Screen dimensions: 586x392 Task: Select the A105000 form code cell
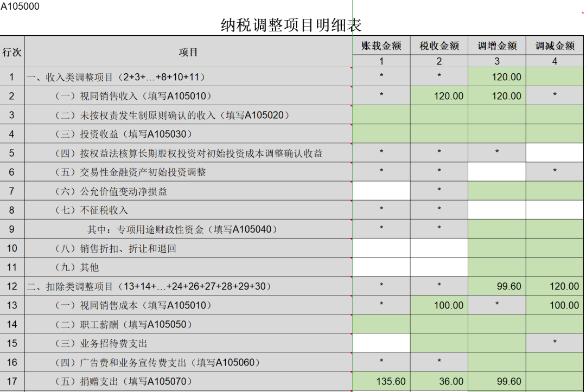pyautogui.click(x=20, y=7)
